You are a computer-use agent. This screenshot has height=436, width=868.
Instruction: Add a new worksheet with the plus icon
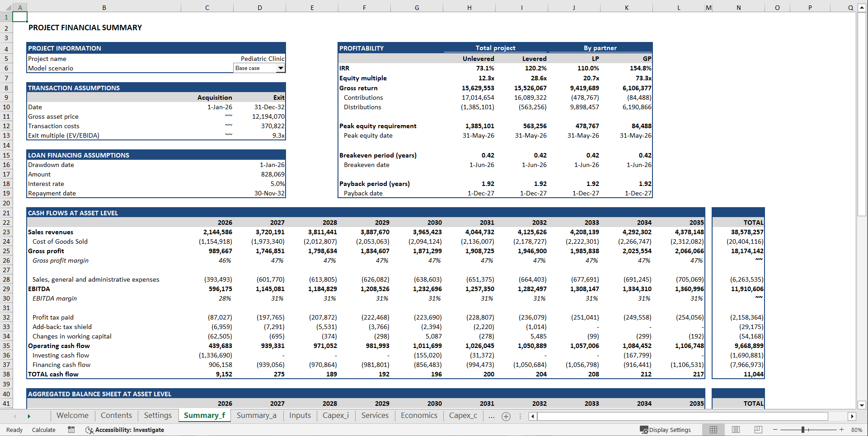506,416
